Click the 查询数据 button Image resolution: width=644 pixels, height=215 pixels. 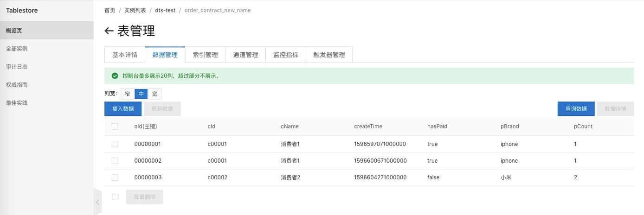click(576, 109)
